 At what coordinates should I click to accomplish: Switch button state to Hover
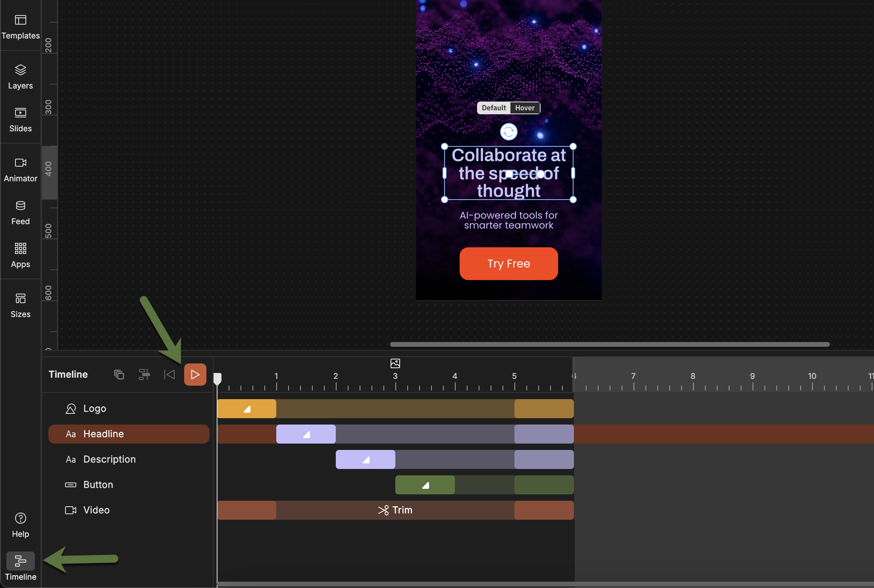525,108
